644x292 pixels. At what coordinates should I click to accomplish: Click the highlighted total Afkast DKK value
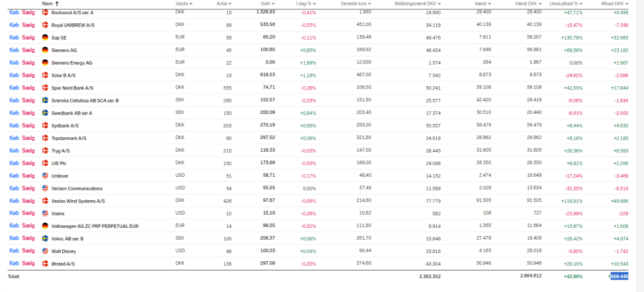[x=619, y=276]
